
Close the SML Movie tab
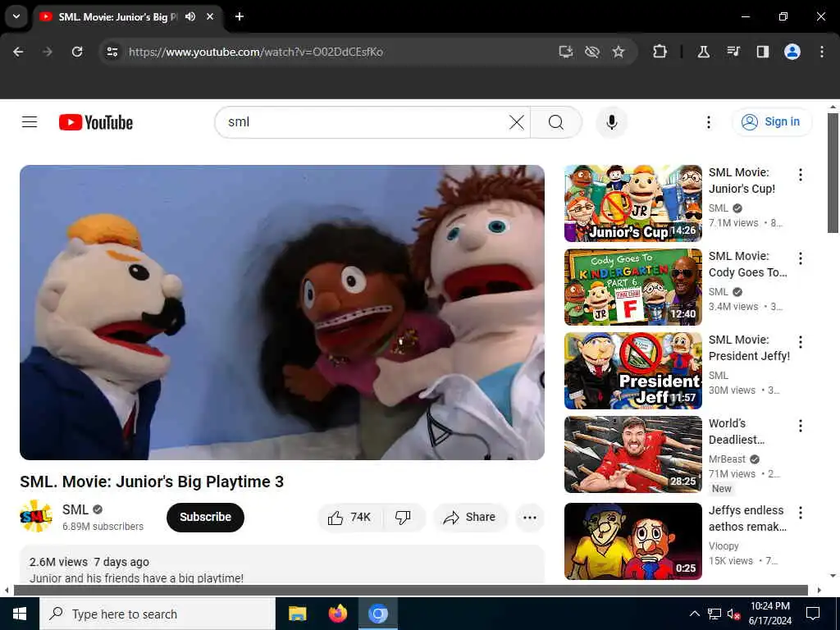point(210,16)
